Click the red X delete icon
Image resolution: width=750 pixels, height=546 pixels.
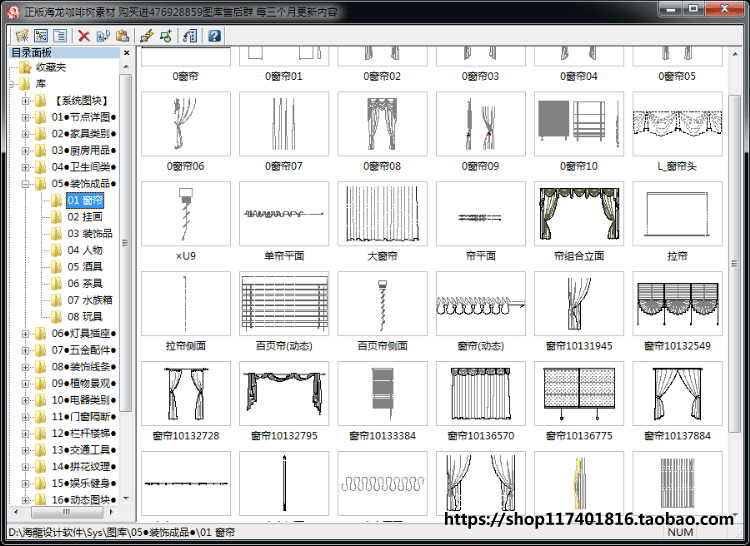pyautogui.click(x=84, y=36)
